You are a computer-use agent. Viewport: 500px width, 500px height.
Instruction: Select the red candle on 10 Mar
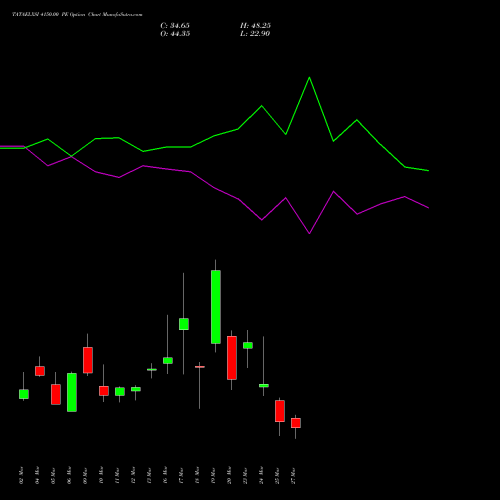[104, 391]
